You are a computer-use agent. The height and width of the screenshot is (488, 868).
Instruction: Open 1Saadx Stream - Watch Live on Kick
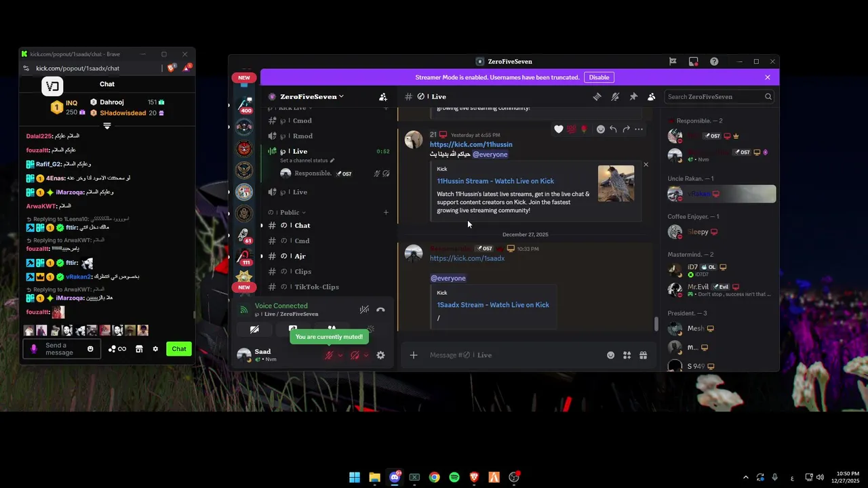493,305
